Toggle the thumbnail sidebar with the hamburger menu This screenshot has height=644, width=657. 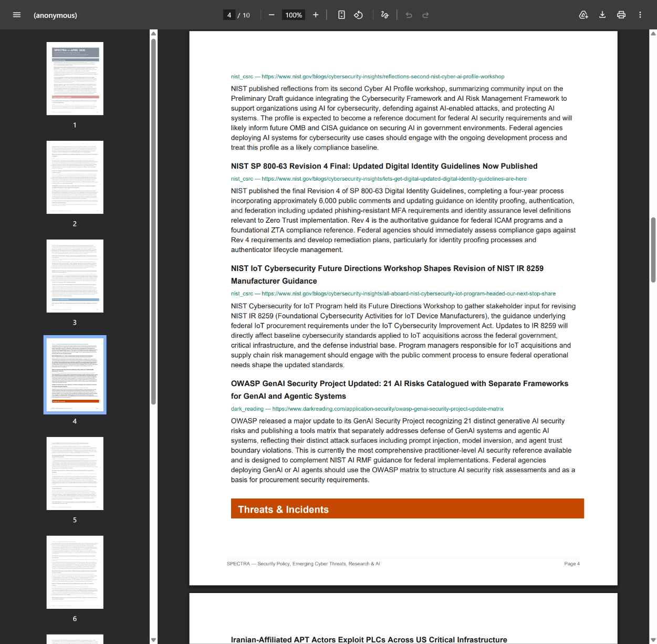pos(17,15)
